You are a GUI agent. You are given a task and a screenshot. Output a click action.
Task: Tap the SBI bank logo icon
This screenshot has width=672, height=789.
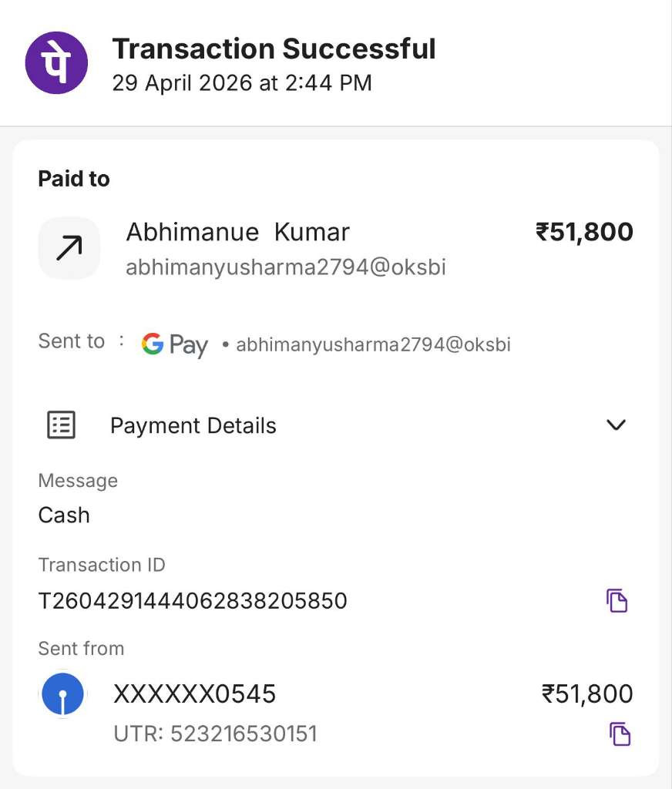(x=62, y=694)
